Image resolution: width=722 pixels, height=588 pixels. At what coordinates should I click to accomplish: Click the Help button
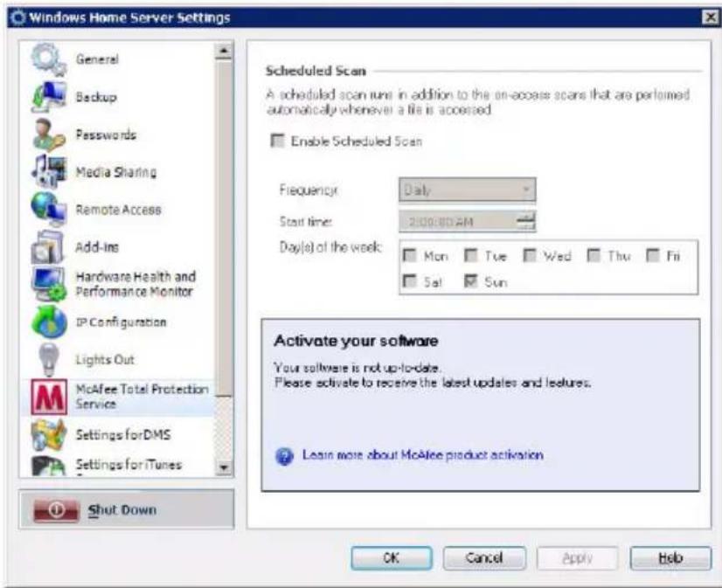point(671,558)
